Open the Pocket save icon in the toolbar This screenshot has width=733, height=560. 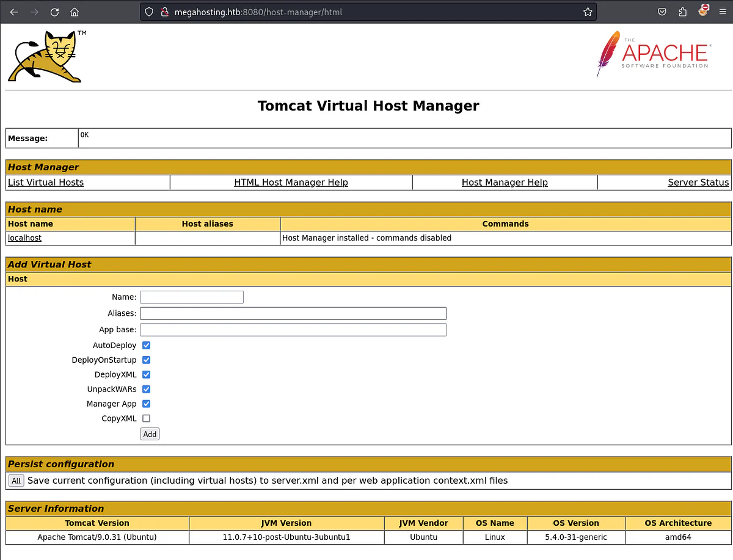(662, 12)
